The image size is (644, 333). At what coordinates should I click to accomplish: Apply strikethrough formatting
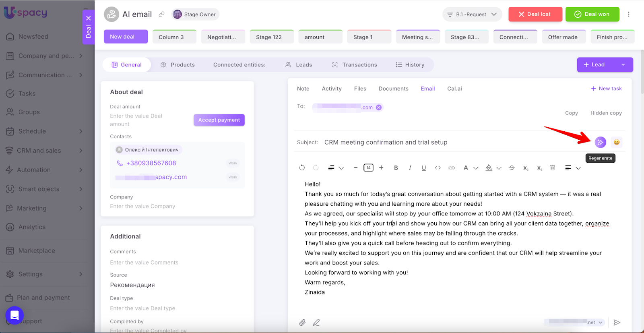[512, 168]
